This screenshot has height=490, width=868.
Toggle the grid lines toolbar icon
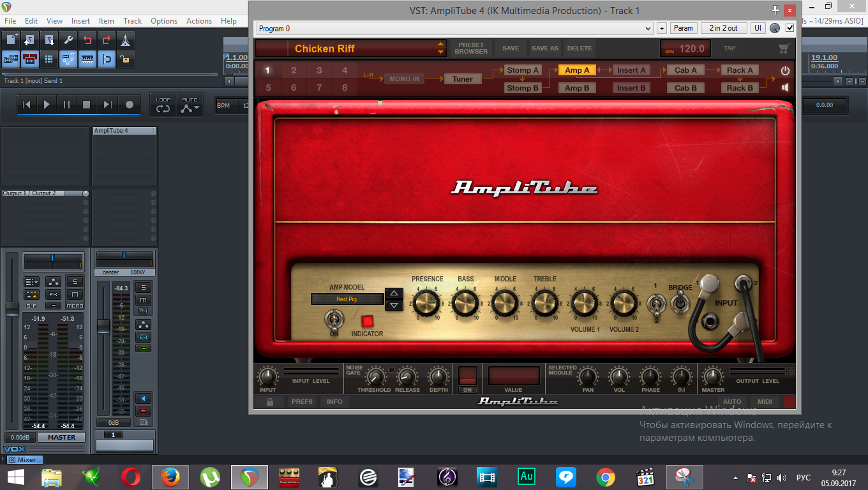coord(49,59)
